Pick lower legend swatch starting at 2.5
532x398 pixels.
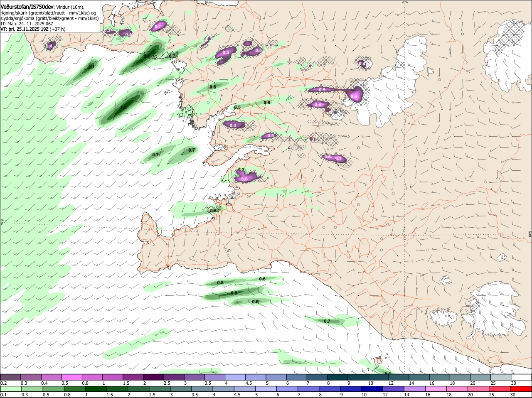click(x=159, y=389)
